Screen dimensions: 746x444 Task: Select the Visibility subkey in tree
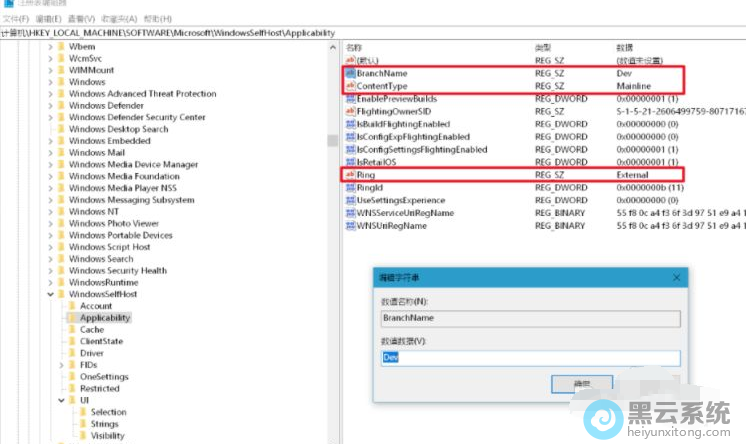tap(108, 436)
